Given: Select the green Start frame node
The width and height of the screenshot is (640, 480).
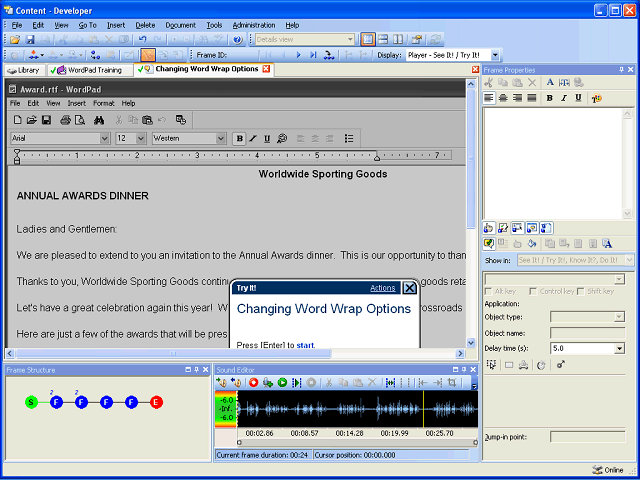Looking at the screenshot, I should tap(32, 402).
